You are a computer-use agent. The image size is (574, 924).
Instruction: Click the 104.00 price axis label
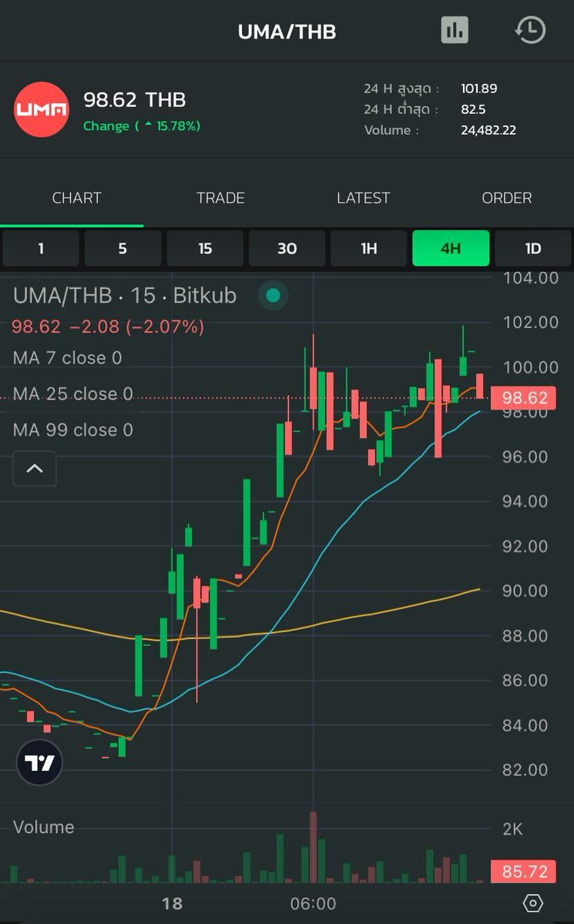[x=530, y=278]
